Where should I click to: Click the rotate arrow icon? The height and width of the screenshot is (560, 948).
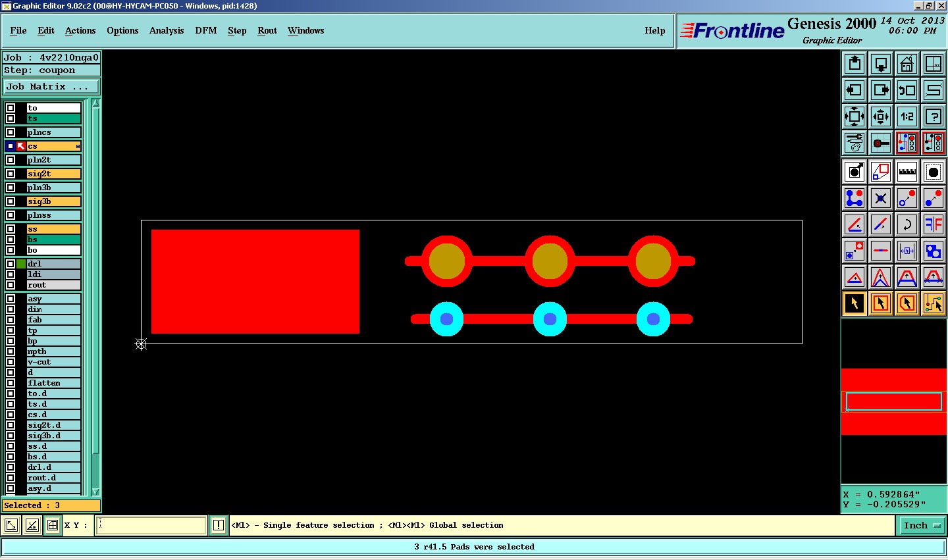907,225
